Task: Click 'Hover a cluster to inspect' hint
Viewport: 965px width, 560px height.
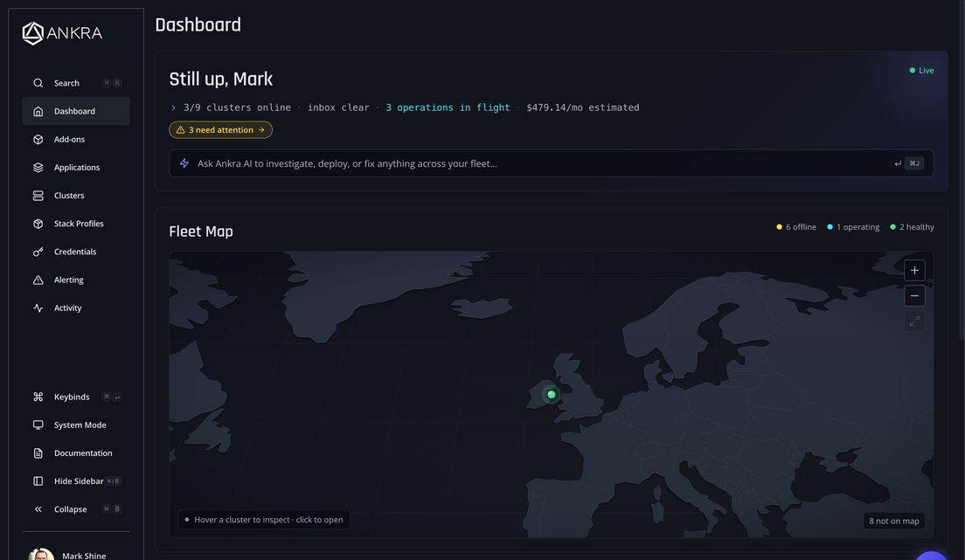Action: 264,520
